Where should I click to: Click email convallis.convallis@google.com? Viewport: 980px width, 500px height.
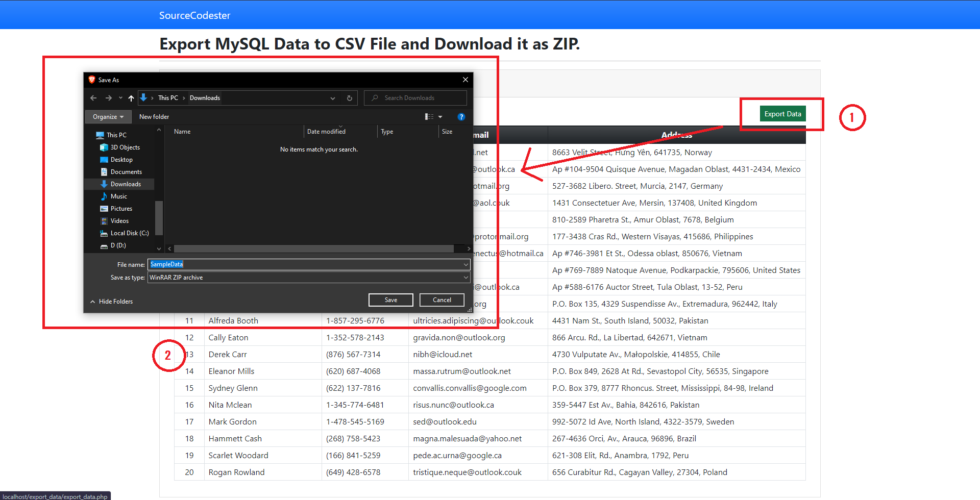click(x=470, y=388)
